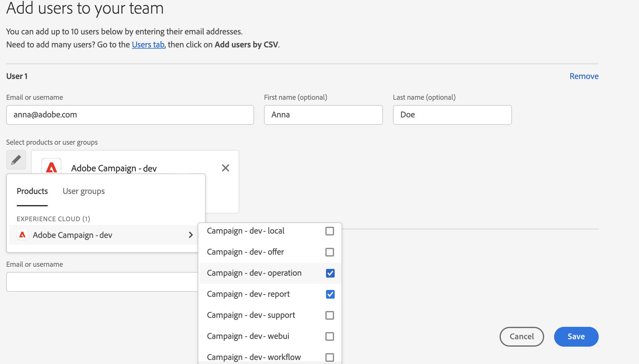
Task: Switch to the User groups tab
Action: point(84,191)
